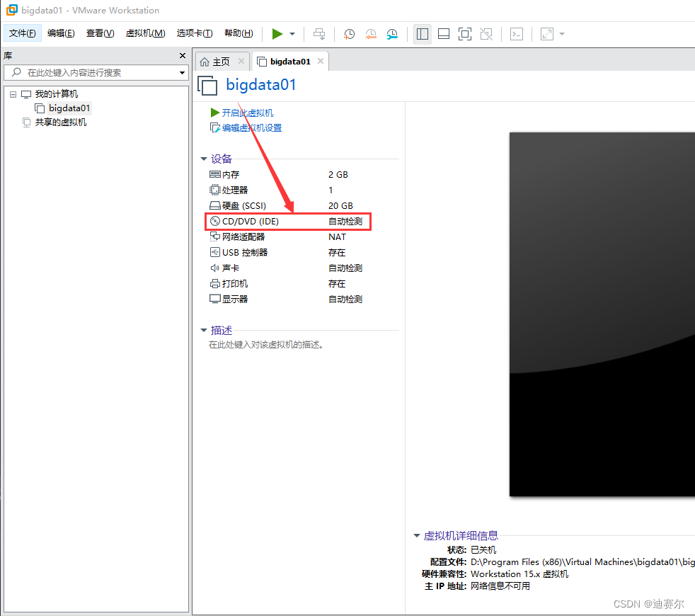
Task: Collapse the 设备 section
Action: coord(204,159)
